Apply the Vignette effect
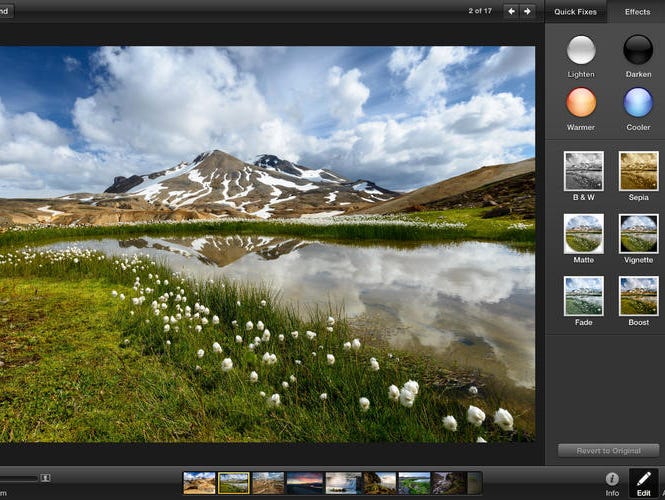665x500 pixels. click(x=639, y=234)
